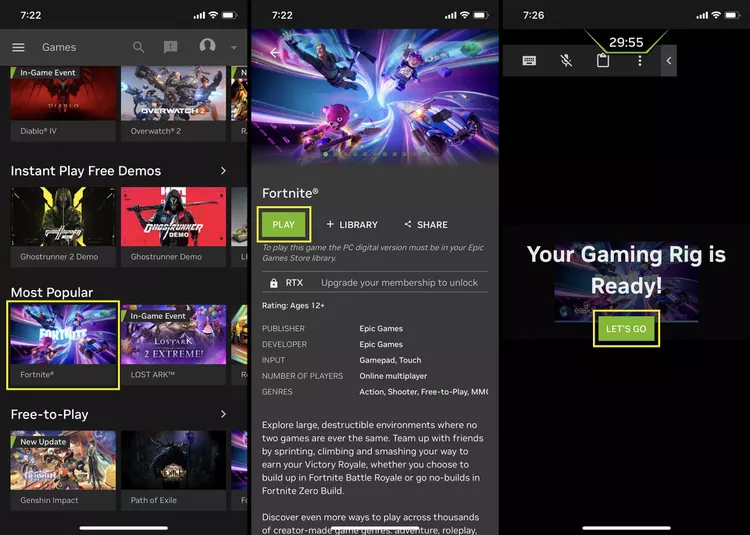Open the Overwatch 2 game tile

pyautogui.click(x=173, y=103)
